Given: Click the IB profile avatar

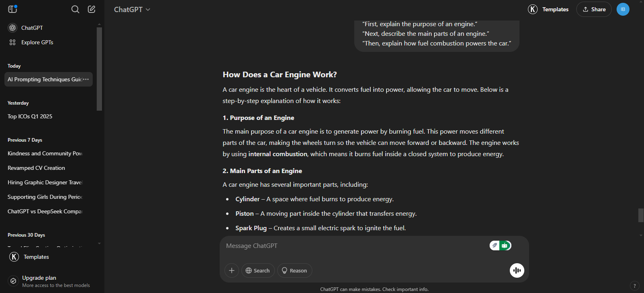Looking at the screenshot, I should click(x=623, y=9).
